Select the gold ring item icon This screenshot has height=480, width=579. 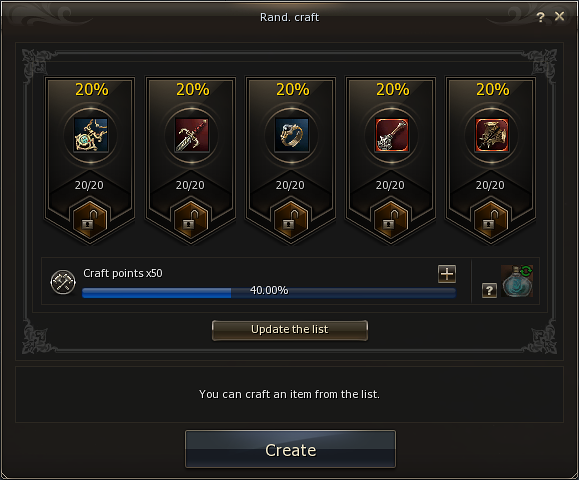coord(291,135)
